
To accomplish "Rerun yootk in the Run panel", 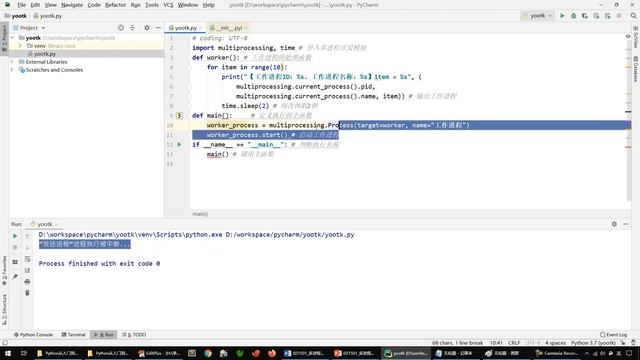I will [15, 236].
